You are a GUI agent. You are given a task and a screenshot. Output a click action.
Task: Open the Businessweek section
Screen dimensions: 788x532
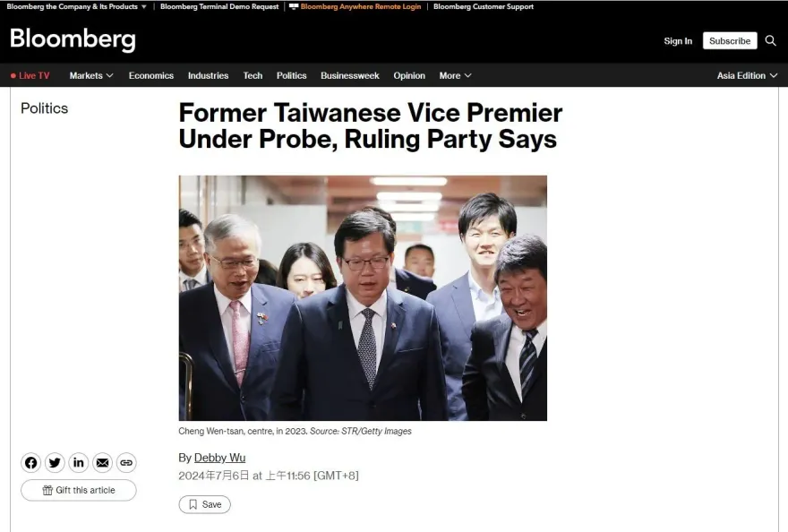(x=350, y=75)
